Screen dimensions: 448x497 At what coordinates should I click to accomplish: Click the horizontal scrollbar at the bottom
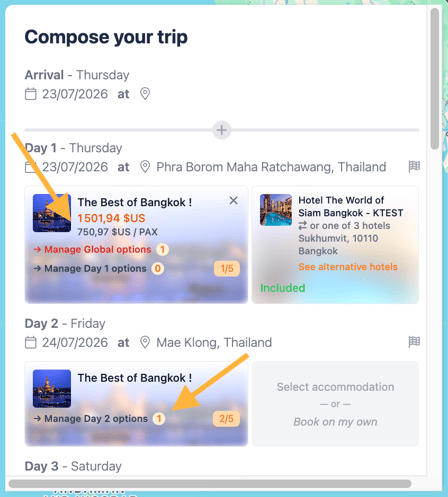pos(210,484)
